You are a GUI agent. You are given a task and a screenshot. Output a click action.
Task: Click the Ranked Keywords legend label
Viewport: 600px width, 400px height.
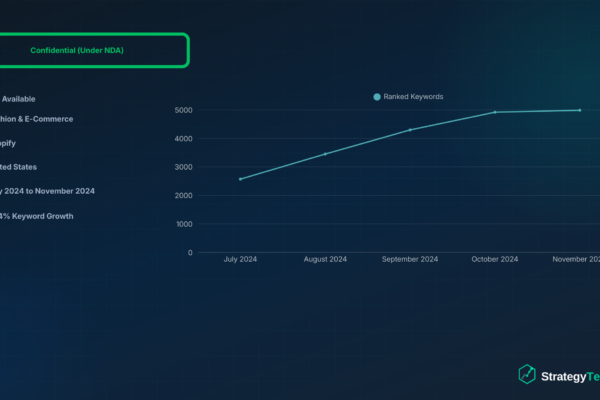(413, 97)
